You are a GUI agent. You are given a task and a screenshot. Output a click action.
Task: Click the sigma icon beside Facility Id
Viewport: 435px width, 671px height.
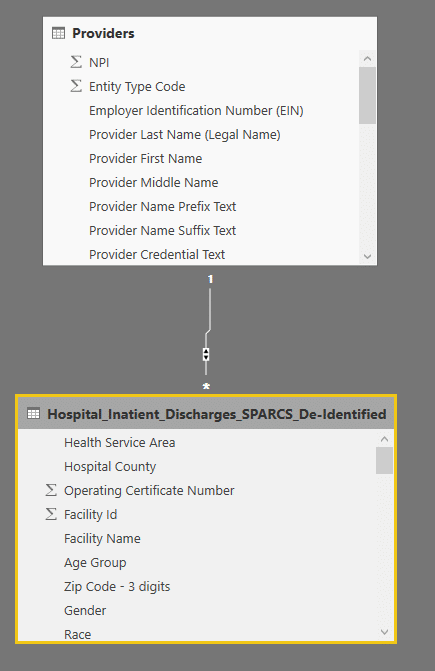[51, 514]
